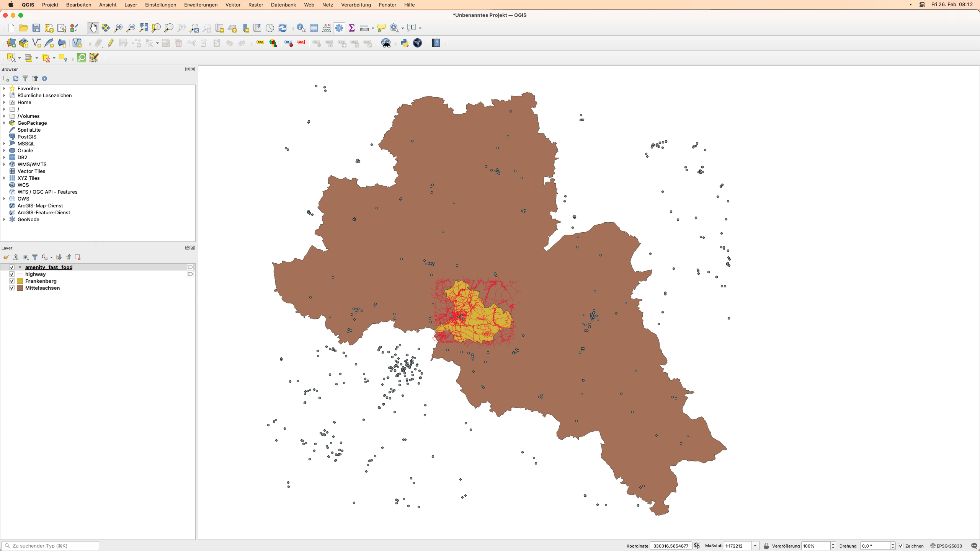Viewport: 980px width, 551px height.
Task: Click the Drehung rotation field
Action: (875, 546)
